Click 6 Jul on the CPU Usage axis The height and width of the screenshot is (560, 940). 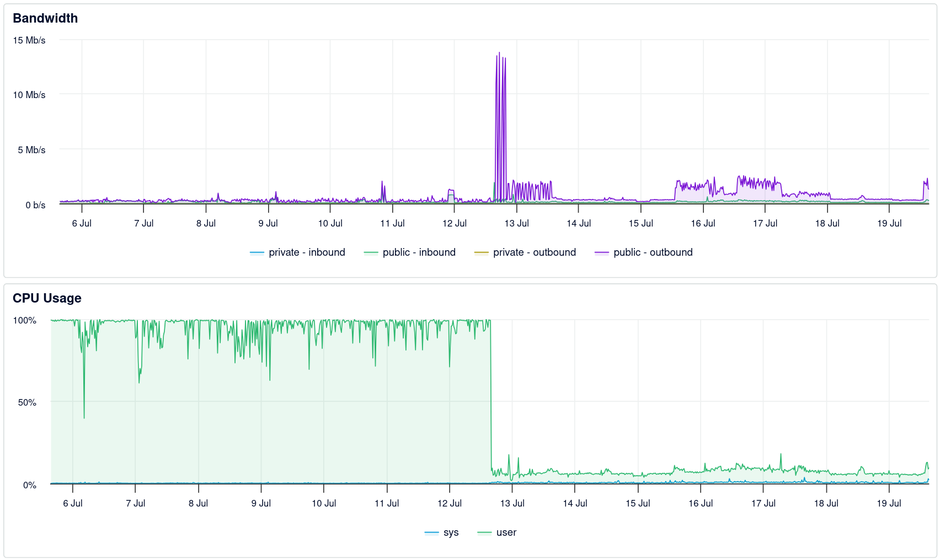click(x=73, y=503)
